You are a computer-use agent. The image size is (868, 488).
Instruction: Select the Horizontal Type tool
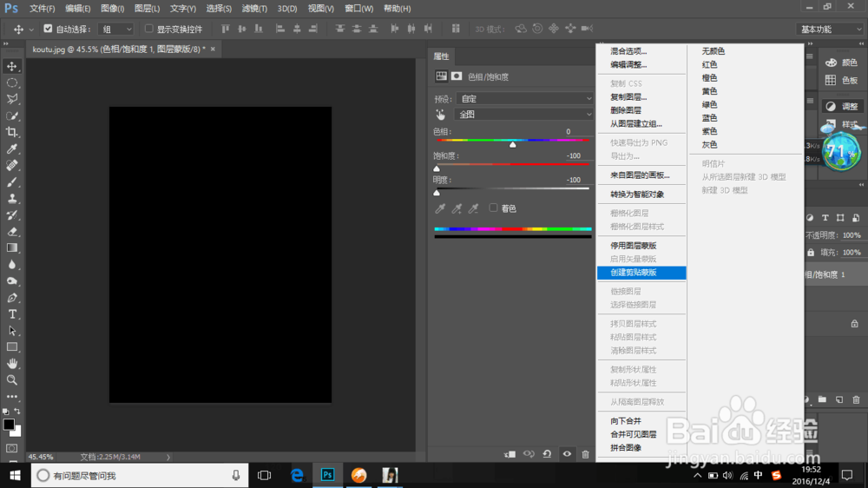[x=11, y=314]
